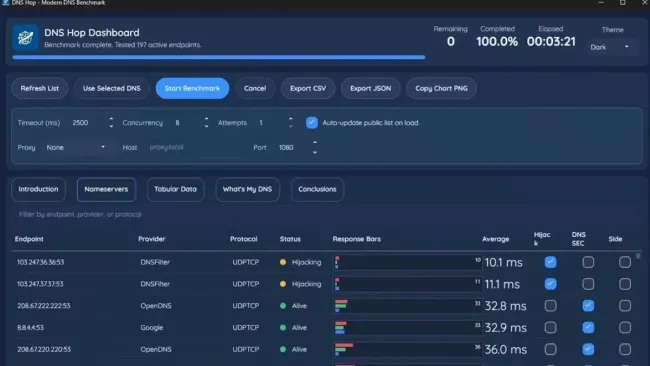Screen dimensions: 650x366
Task: Check Hijack box for 8.8.4.4:53
Action: (x=551, y=327)
